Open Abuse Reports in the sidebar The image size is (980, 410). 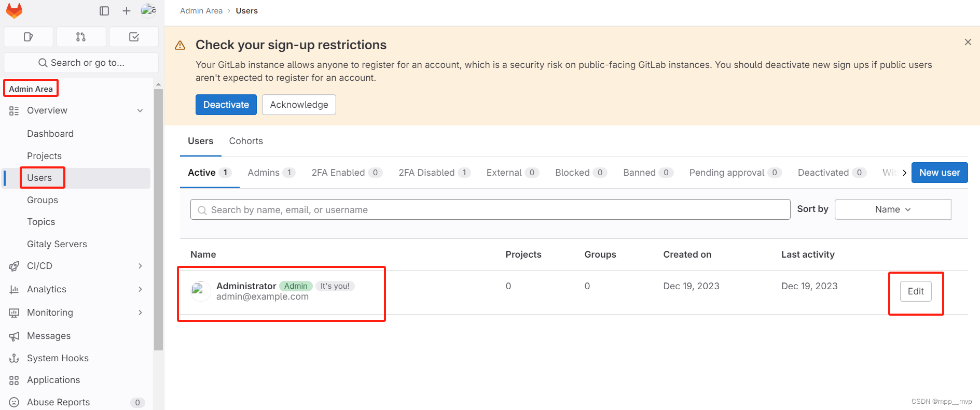point(58,402)
